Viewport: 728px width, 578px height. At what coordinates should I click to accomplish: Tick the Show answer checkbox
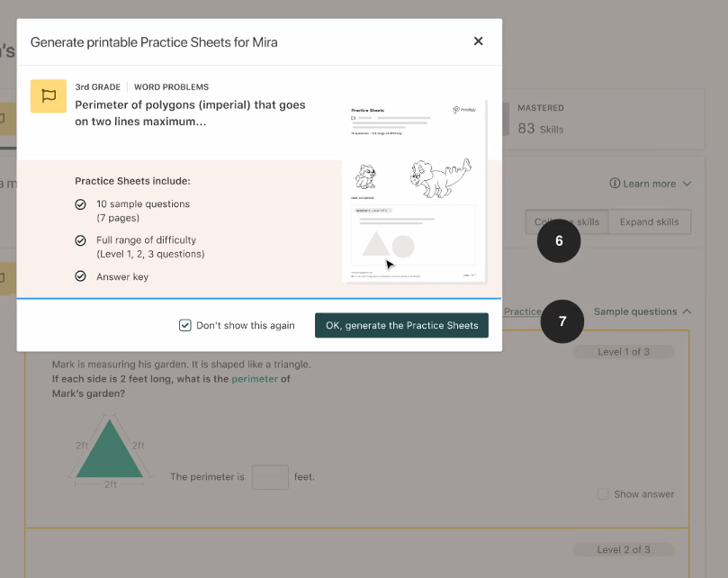tap(603, 494)
